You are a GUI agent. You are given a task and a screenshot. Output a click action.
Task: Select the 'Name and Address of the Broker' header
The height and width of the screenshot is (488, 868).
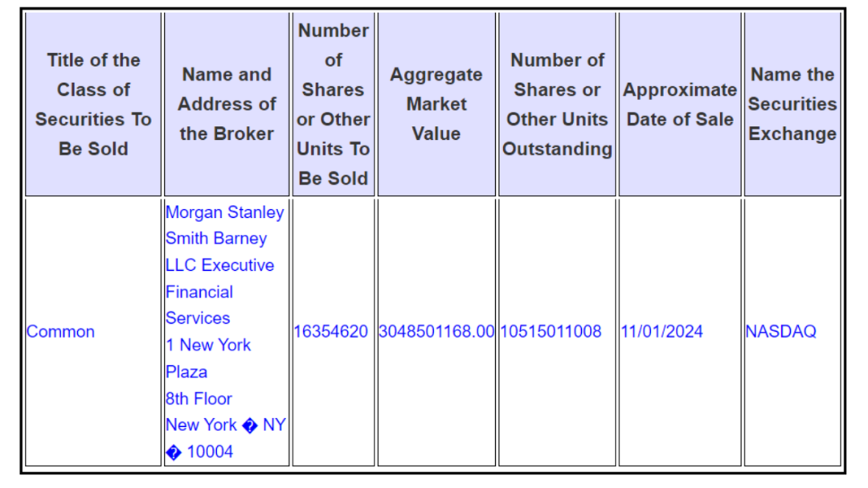(x=227, y=105)
